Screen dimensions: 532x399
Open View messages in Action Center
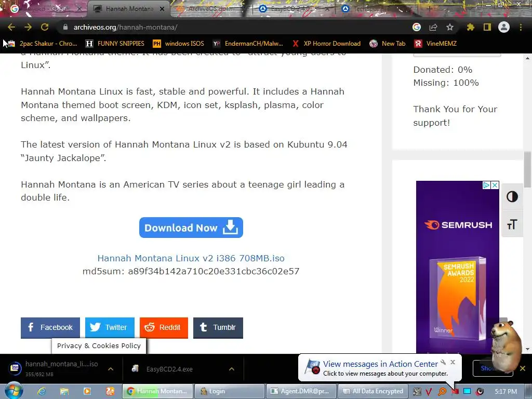coord(380,364)
